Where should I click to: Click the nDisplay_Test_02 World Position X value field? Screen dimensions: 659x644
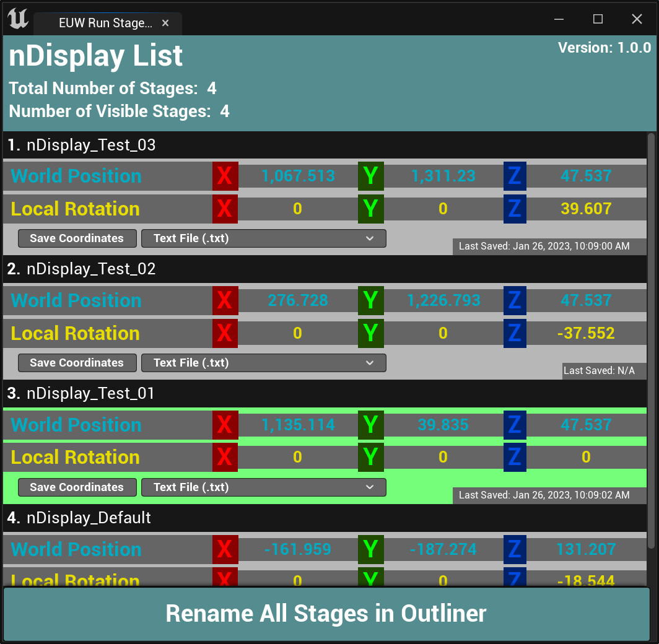pos(297,300)
